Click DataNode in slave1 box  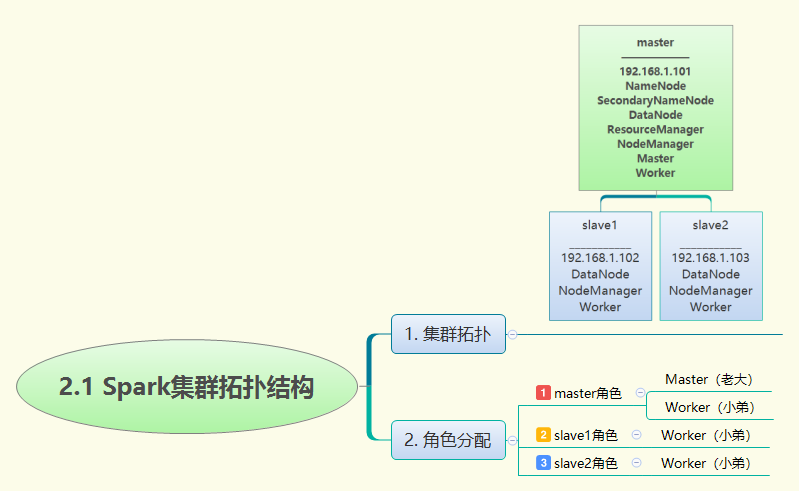click(x=600, y=274)
